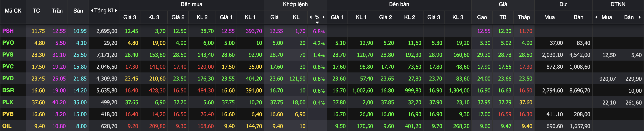Click KL 3 header under Bên bán
Image resolution: width=644 pixels, height=131 pixels.
coord(458,17)
